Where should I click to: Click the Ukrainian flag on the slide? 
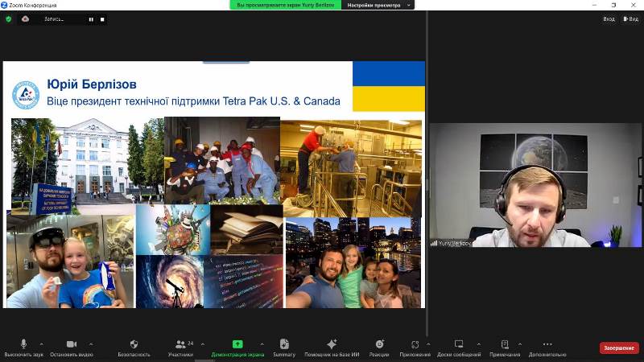389,86
